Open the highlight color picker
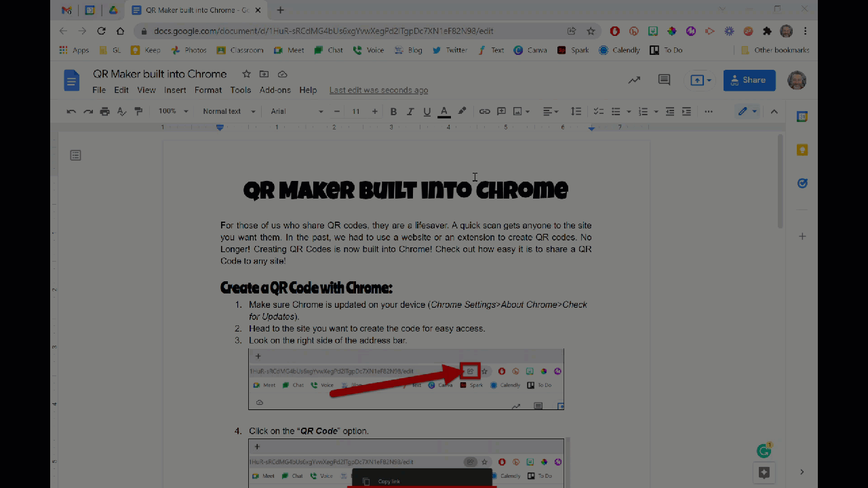Image resolution: width=868 pixels, height=488 pixels. (462, 111)
